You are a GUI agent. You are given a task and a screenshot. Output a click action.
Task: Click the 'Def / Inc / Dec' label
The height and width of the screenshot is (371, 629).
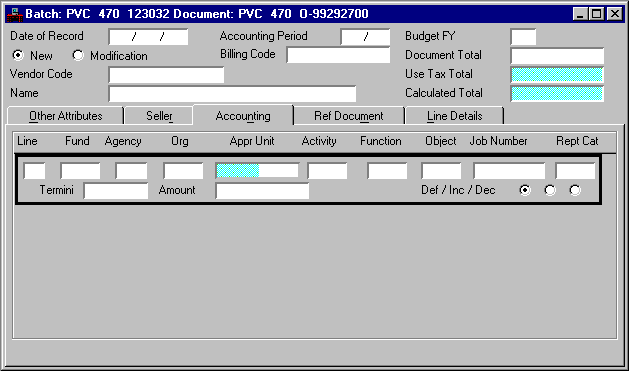point(458,190)
